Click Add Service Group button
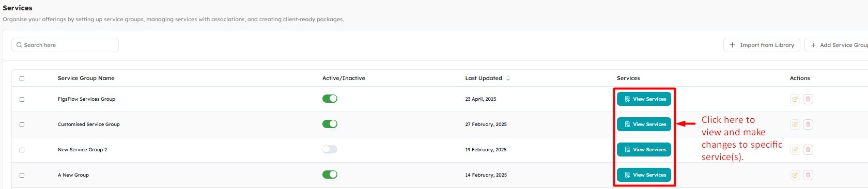The width and height of the screenshot is (868, 189). point(836,45)
